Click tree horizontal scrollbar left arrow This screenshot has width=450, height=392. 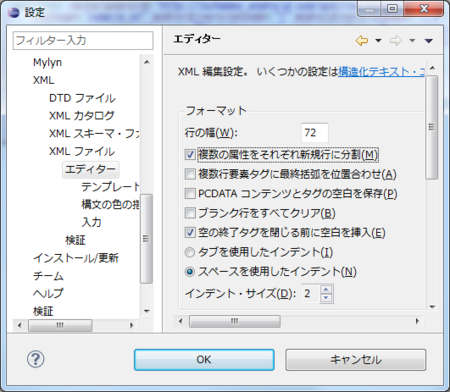point(19,325)
